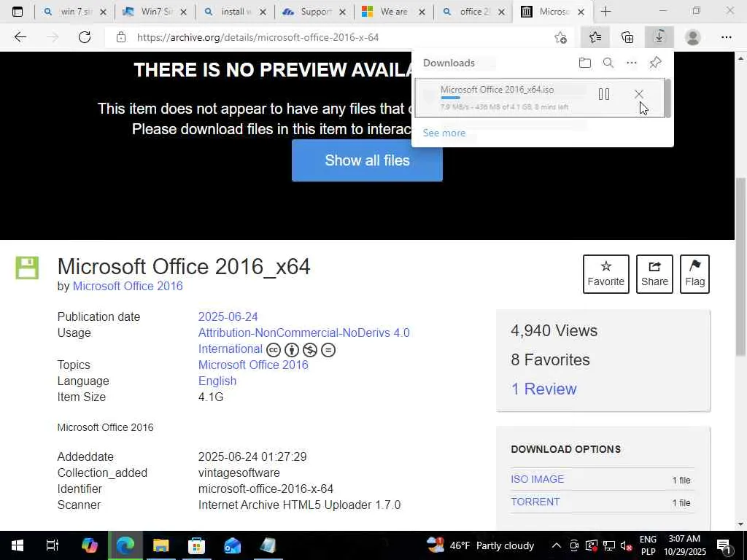Click the Share button
The width and height of the screenshot is (747, 560).
point(654,274)
